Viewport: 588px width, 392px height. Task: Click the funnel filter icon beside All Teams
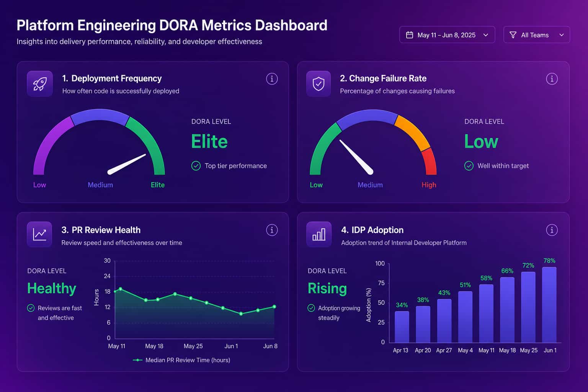pos(513,35)
